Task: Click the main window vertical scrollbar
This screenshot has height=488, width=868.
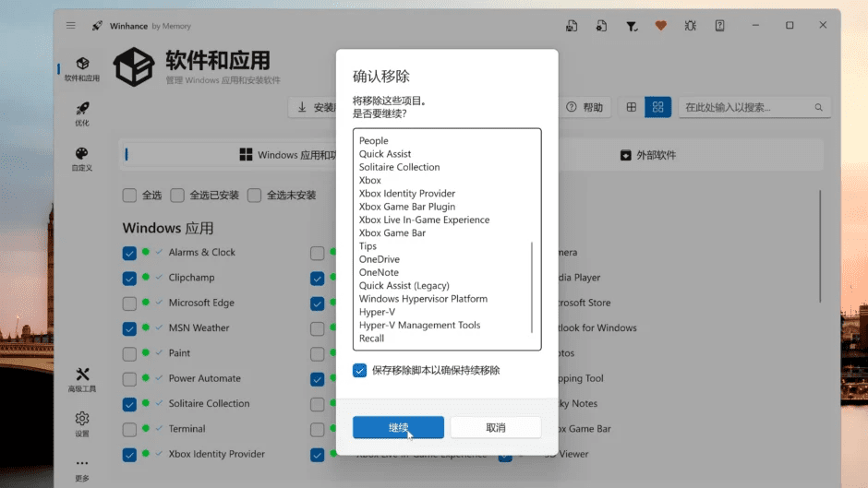Action: coord(820,246)
